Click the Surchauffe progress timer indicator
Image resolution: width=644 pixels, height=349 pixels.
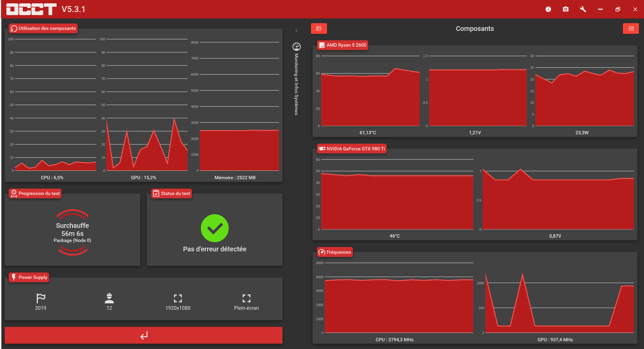[72, 232]
